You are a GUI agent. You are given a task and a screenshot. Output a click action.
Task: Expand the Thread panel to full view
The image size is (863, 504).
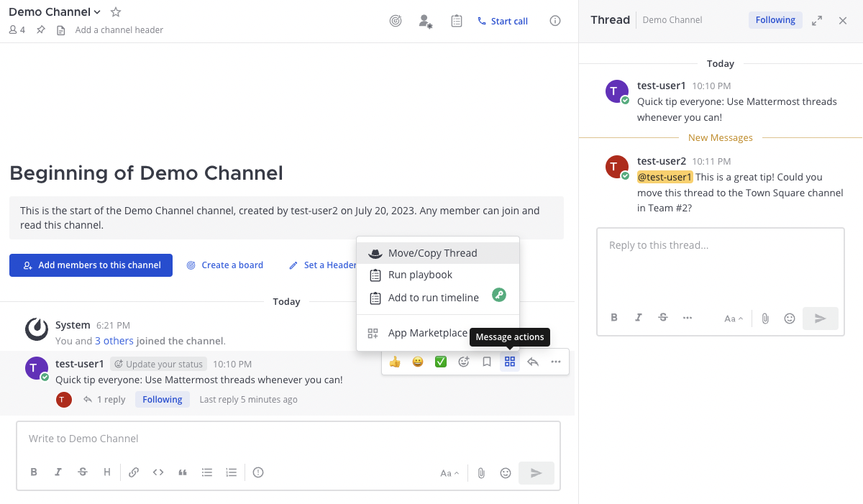tap(817, 21)
